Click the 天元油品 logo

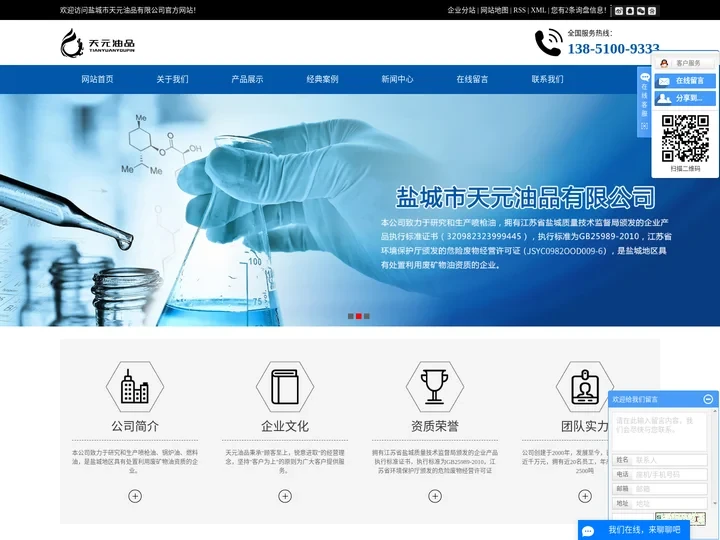click(98, 43)
